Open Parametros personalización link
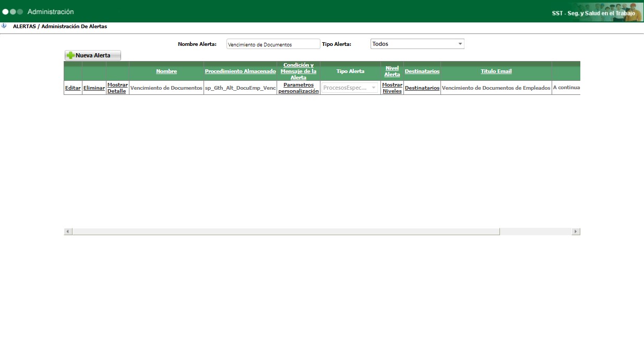 (299, 88)
